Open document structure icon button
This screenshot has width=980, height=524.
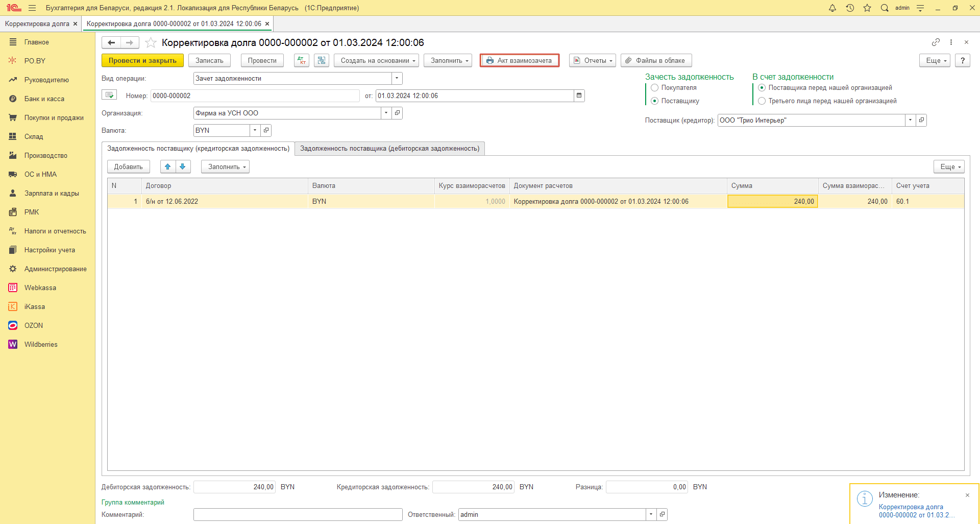tap(322, 60)
